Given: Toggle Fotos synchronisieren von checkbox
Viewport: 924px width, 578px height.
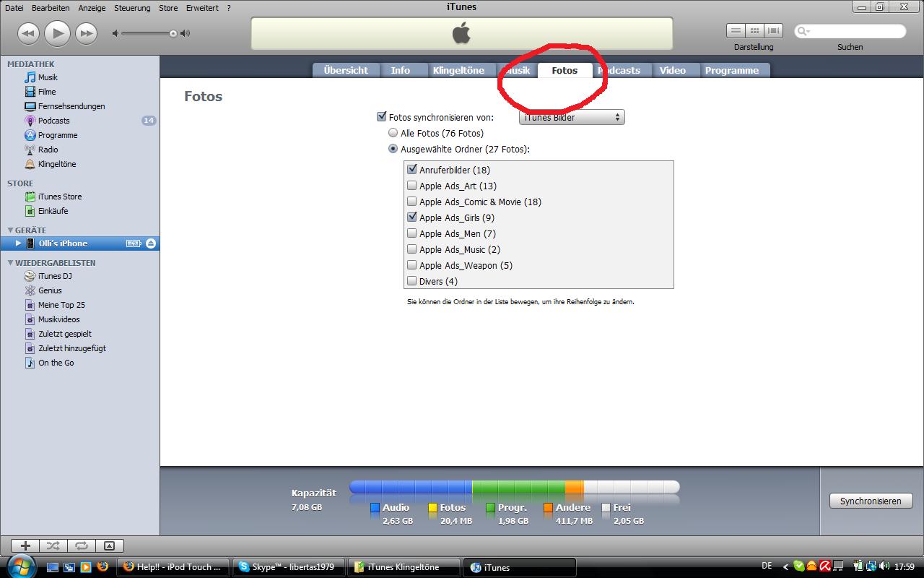Looking at the screenshot, I should pyautogui.click(x=382, y=116).
